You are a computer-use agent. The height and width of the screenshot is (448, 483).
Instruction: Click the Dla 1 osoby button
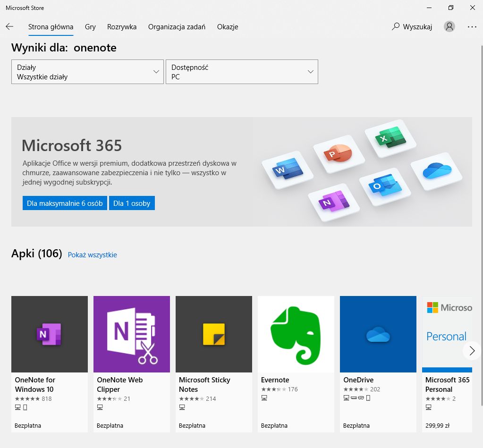pyautogui.click(x=132, y=203)
